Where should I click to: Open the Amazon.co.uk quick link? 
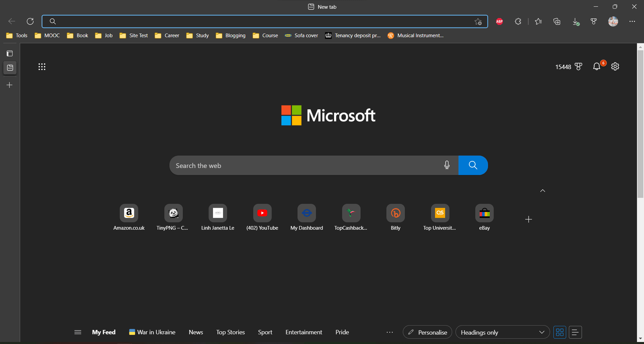[129, 218]
